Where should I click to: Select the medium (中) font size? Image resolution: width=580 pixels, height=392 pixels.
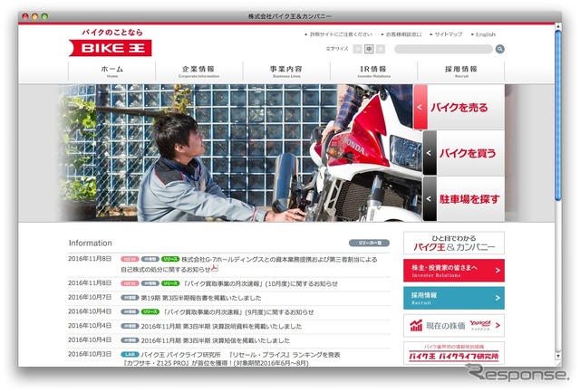click(369, 49)
